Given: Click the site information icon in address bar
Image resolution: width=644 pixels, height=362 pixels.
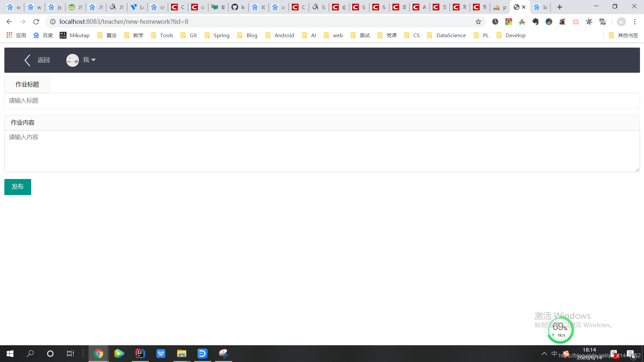Looking at the screenshot, I should [53, 22].
